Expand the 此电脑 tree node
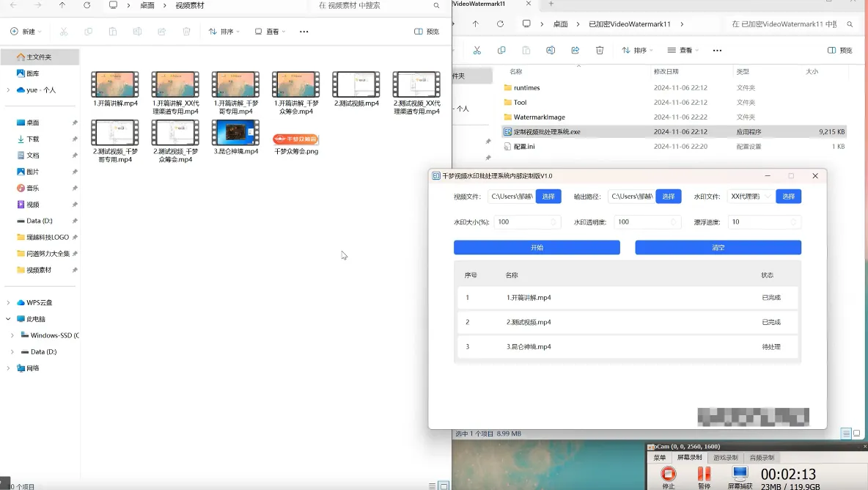Image resolution: width=868 pixels, height=490 pixels. pos(8,319)
